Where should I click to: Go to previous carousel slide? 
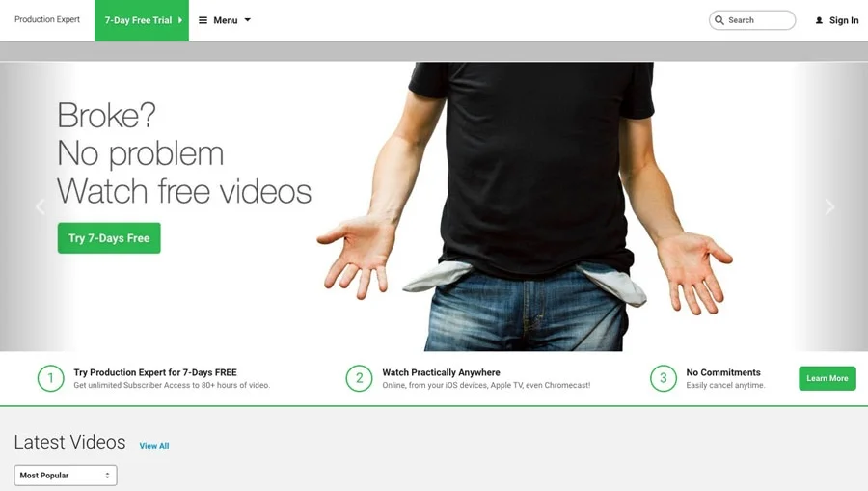40,206
